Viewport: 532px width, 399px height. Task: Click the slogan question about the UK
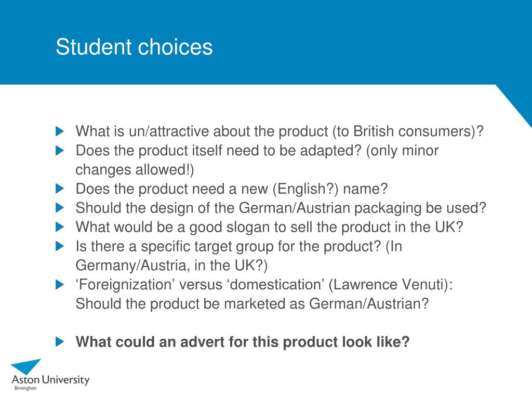pos(270,228)
